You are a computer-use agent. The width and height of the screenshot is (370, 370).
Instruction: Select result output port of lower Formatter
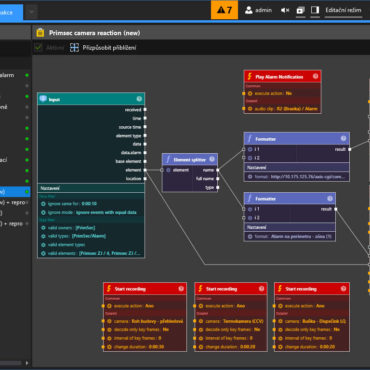point(336,209)
